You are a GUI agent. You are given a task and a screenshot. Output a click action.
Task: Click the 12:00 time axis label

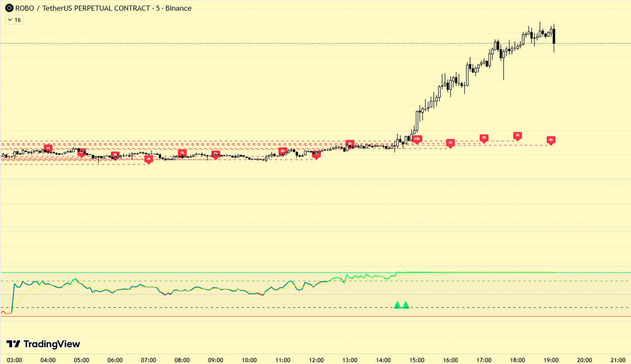click(x=317, y=360)
